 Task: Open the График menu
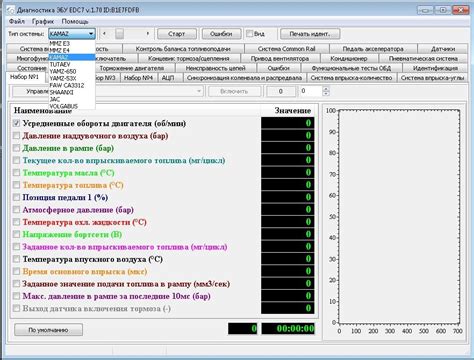(43, 22)
